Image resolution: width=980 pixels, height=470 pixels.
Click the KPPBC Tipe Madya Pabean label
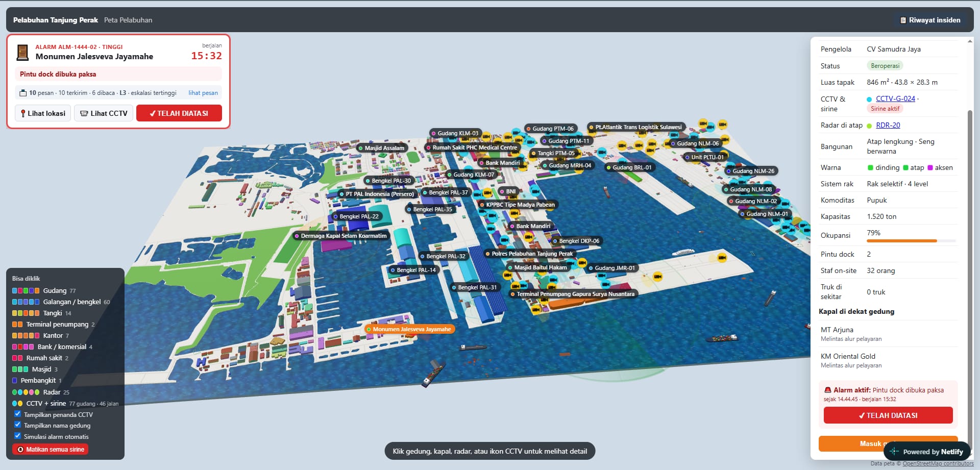point(518,205)
